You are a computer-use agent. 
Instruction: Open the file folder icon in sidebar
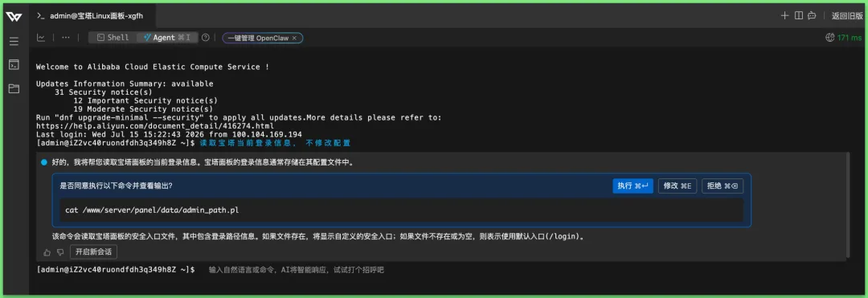tap(14, 88)
